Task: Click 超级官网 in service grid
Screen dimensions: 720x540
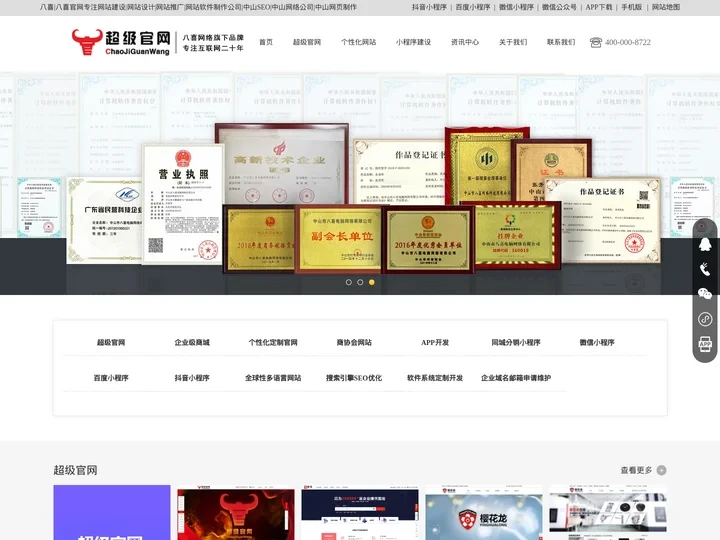Action: point(111,342)
